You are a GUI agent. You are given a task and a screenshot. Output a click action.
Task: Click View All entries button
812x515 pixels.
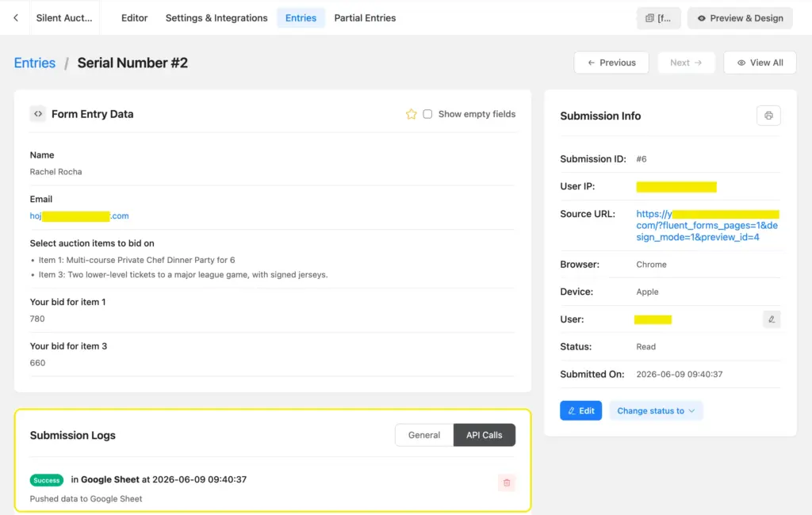tap(760, 63)
